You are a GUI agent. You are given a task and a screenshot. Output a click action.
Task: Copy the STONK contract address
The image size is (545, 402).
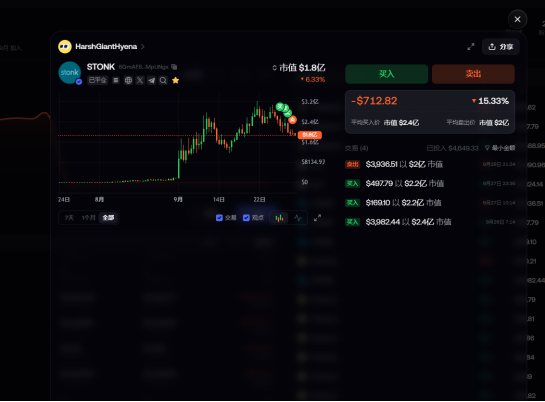[x=174, y=67]
